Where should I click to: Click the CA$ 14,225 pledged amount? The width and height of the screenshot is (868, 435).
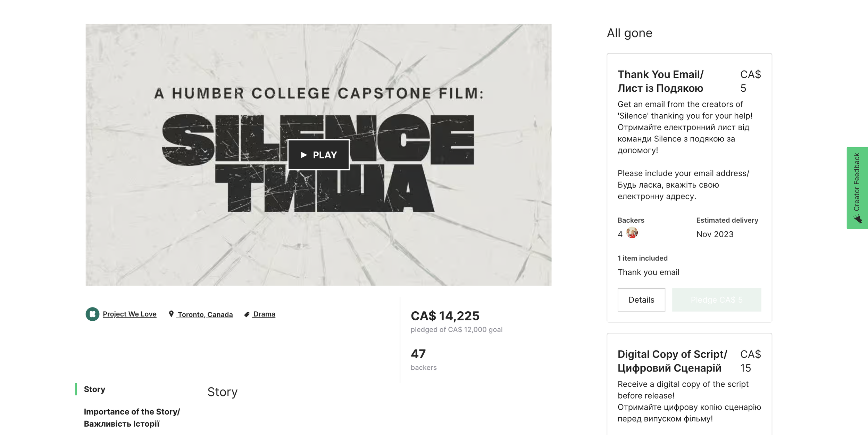(445, 316)
